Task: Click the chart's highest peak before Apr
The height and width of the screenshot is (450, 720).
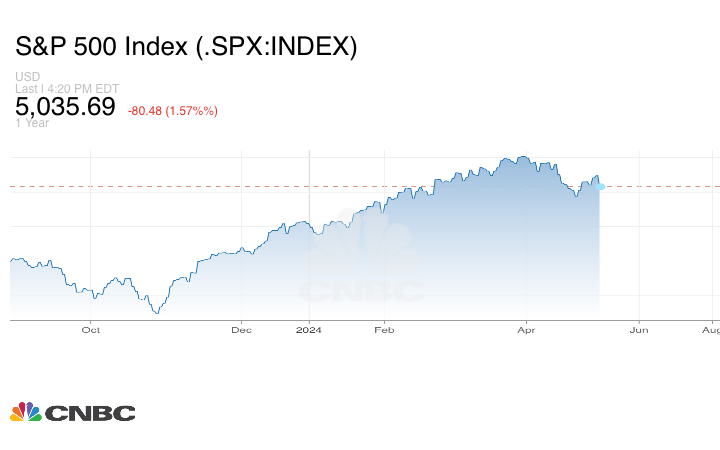Action: click(519, 157)
